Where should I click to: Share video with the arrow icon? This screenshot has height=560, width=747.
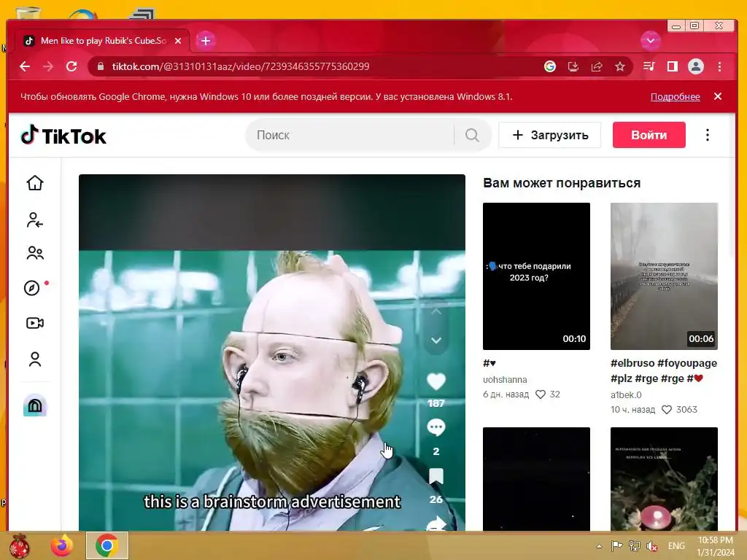click(x=436, y=524)
